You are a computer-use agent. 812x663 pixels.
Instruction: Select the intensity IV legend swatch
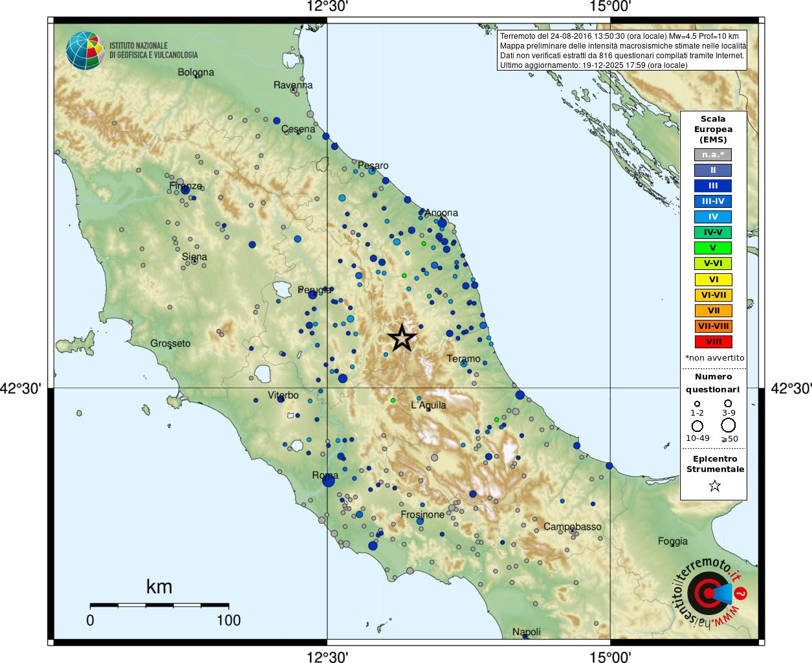[713, 217]
